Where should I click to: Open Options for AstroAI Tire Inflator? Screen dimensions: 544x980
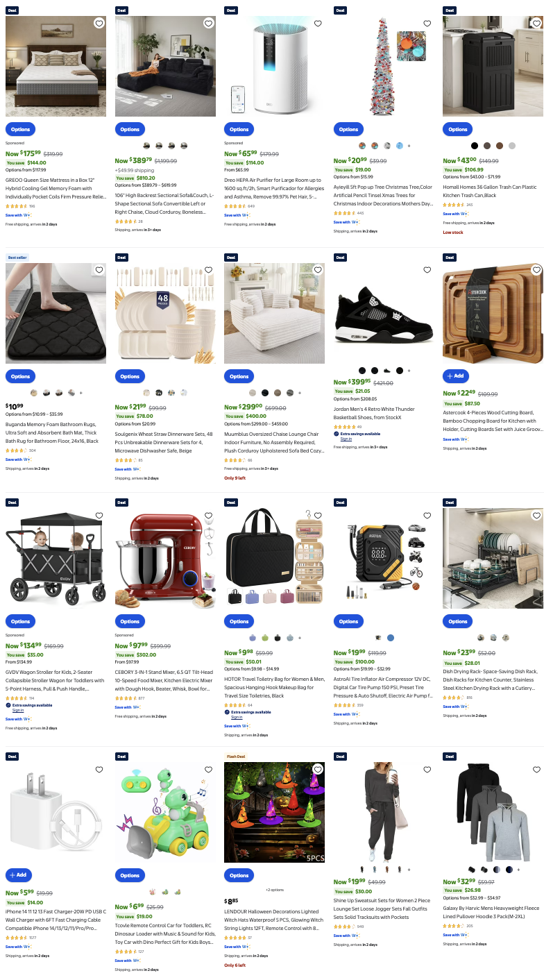coord(348,621)
